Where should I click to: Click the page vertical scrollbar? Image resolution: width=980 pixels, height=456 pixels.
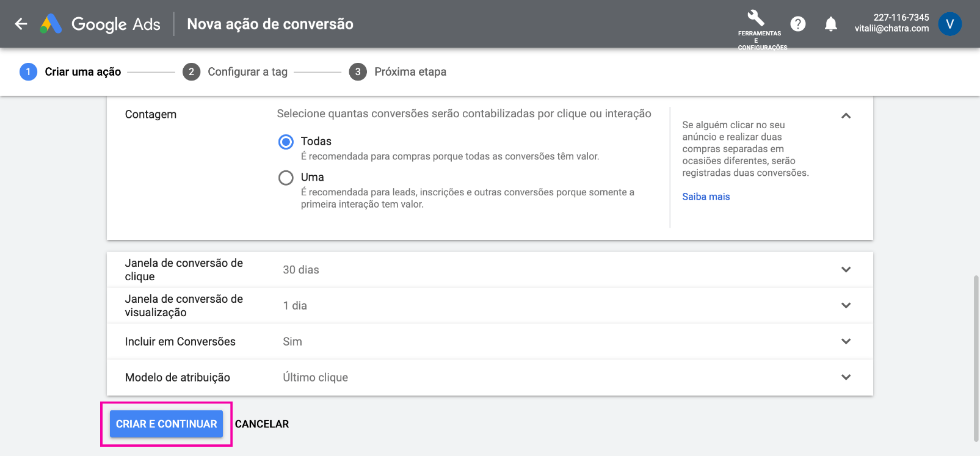coord(976,358)
